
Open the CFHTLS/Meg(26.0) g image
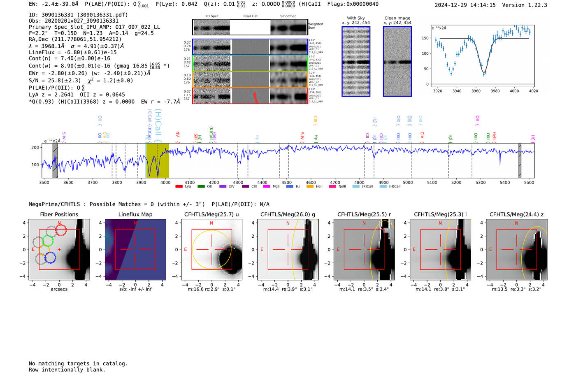[x=288, y=250]
